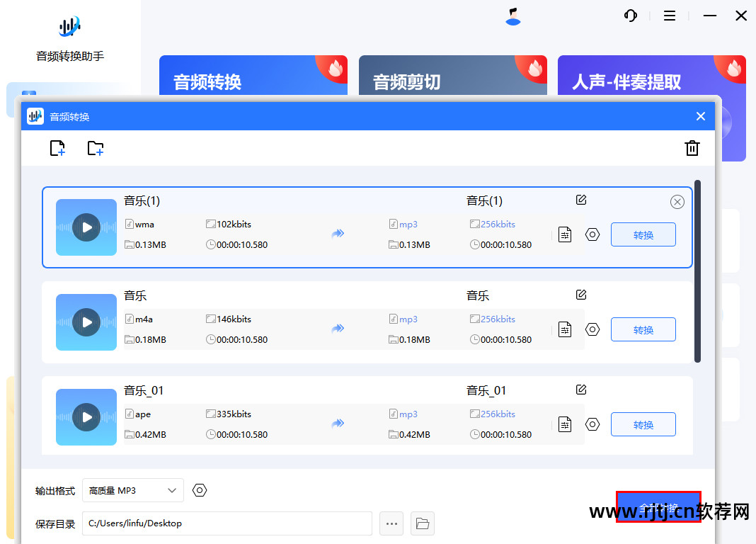Click 音频转换助手 app logo
The width and height of the screenshot is (756, 544).
[70, 26]
